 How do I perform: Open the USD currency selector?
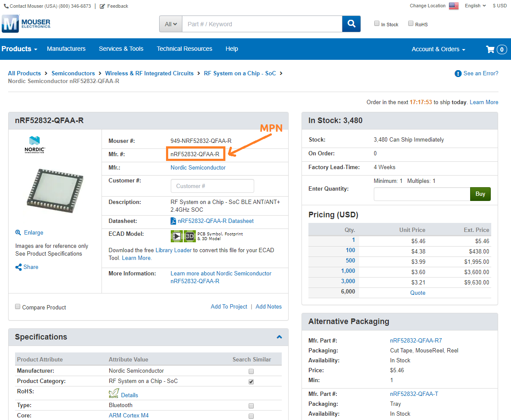[499, 6]
